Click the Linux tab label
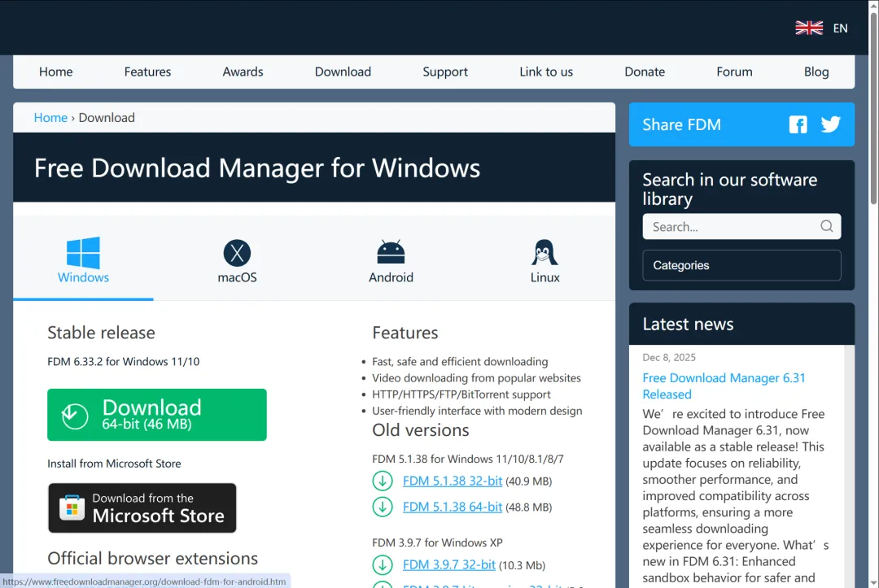Screen dimensions: 879x588 (544, 277)
